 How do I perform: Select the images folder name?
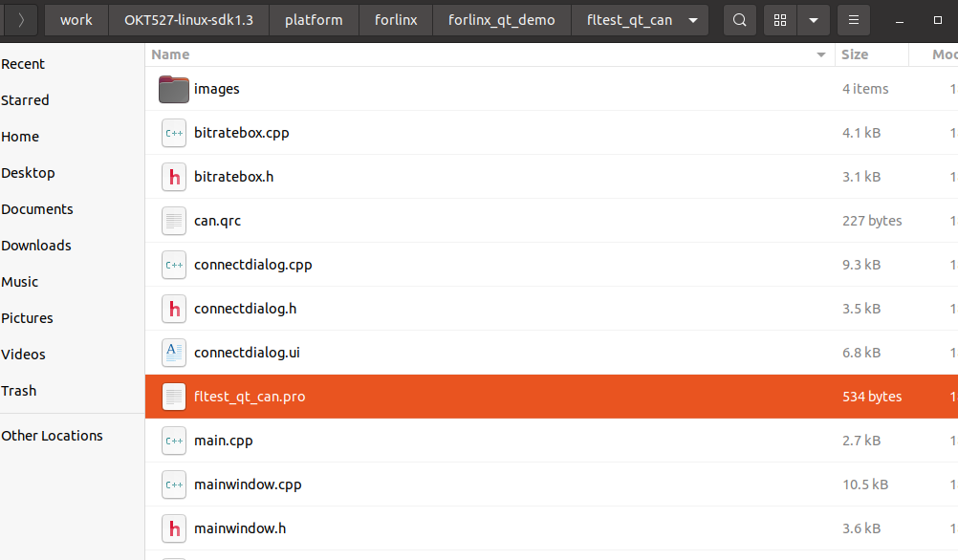[217, 89]
